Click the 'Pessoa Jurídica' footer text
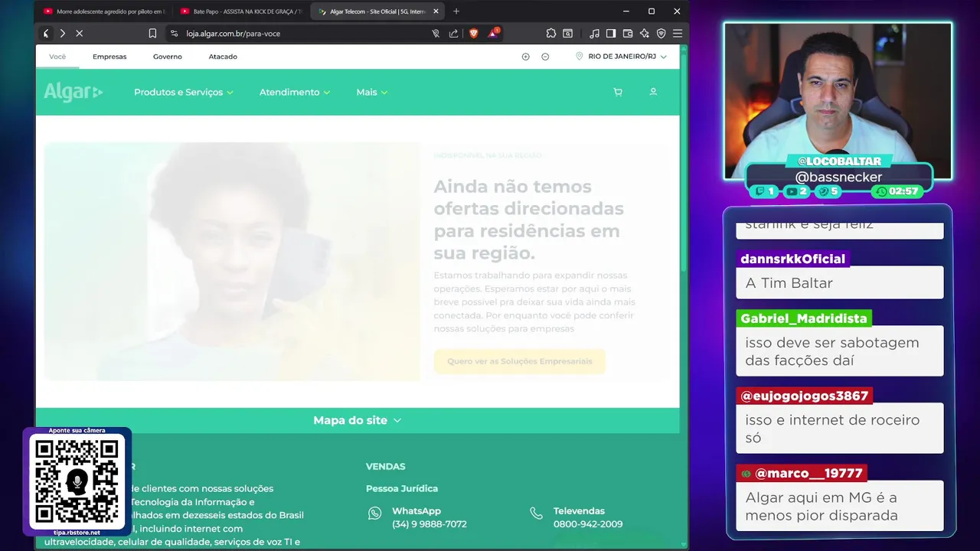 (402, 488)
